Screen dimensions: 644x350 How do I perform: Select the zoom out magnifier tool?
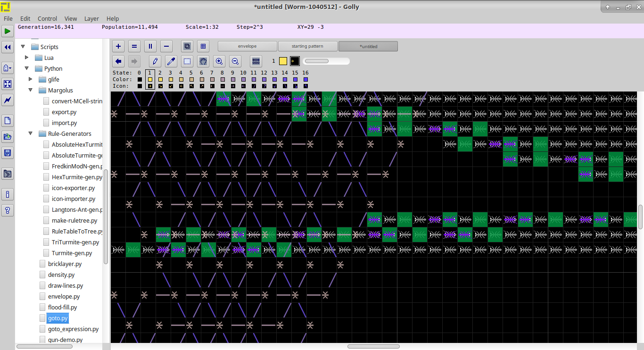click(235, 61)
